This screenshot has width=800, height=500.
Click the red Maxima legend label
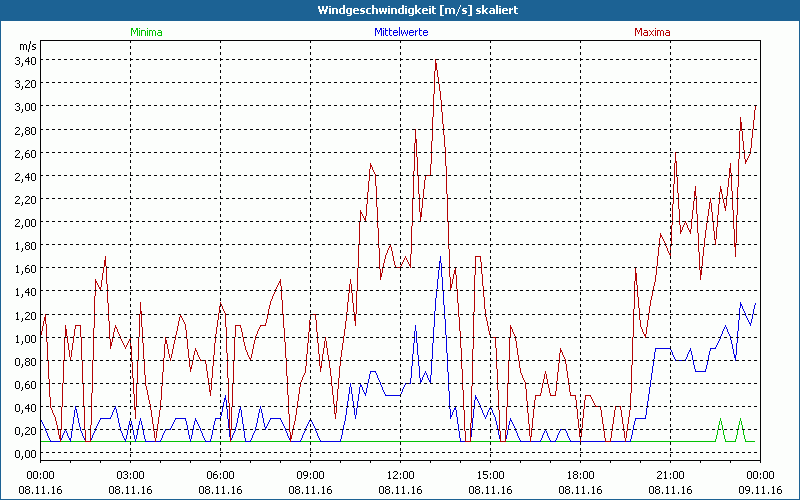click(x=653, y=32)
